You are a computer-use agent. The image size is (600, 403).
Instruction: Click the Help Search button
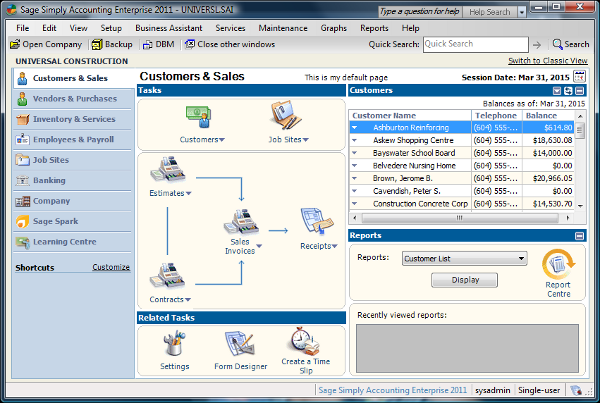point(490,12)
